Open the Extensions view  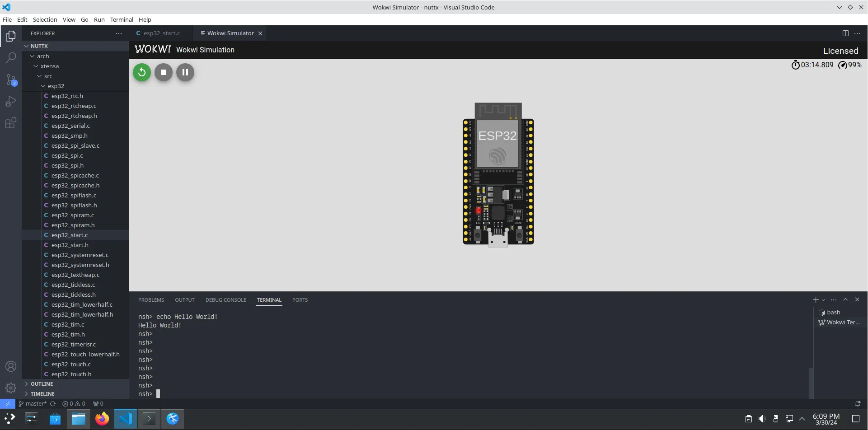click(11, 123)
